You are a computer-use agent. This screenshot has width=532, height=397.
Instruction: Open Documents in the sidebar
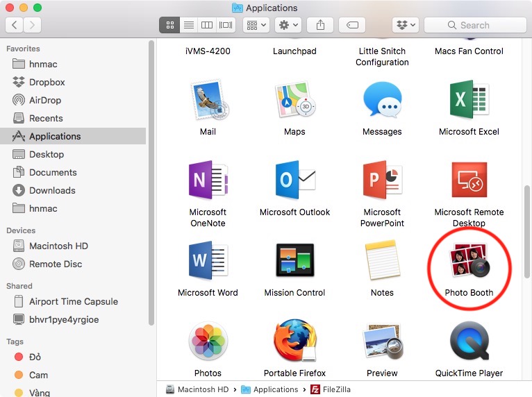click(x=73, y=172)
